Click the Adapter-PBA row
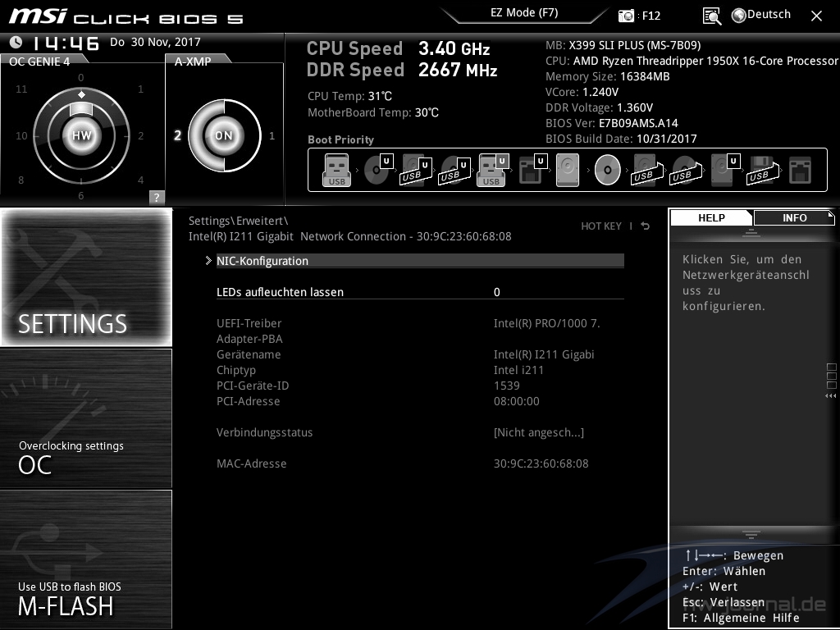The width and height of the screenshot is (840, 630). click(x=420, y=339)
